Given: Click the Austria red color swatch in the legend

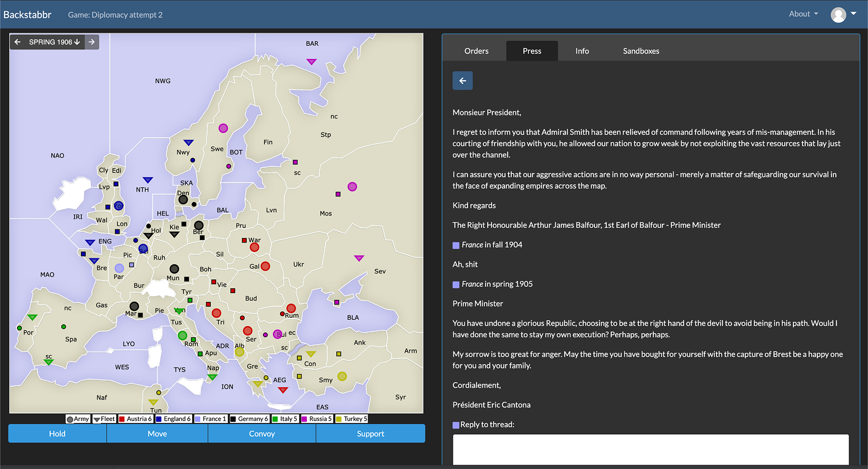Looking at the screenshot, I should tap(122, 419).
